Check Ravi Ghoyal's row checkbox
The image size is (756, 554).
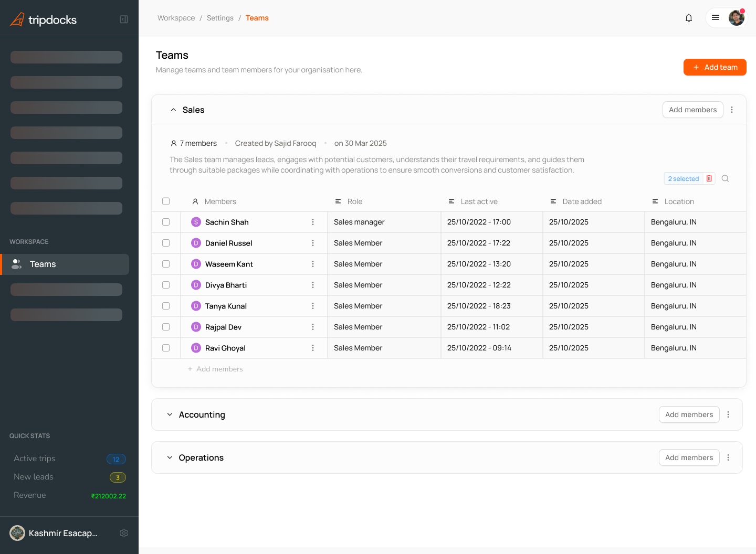[x=166, y=347]
